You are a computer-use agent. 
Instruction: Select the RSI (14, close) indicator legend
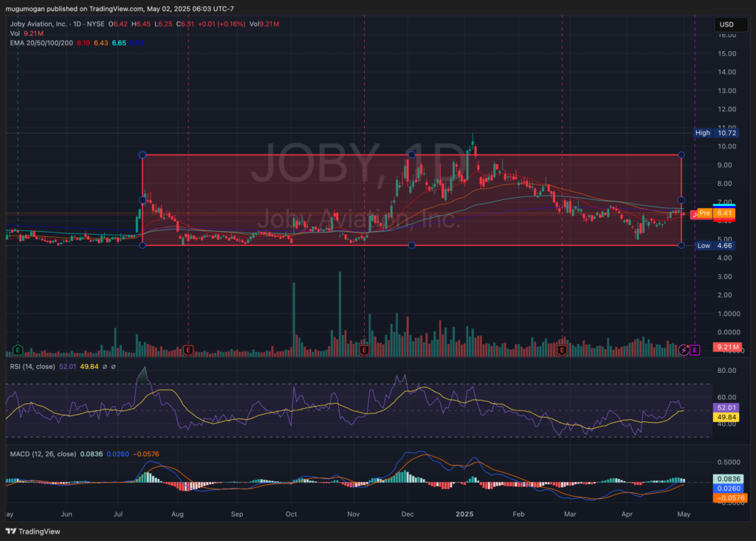(x=32, y=367)
